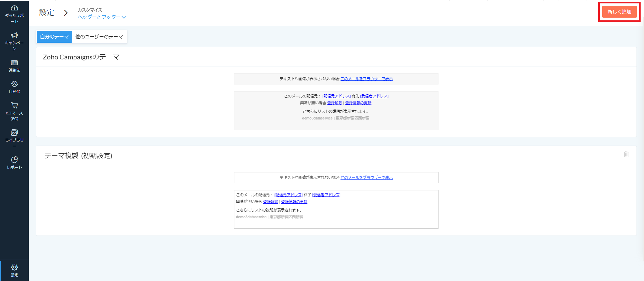Click the breadcrumb chevron after 設定
The width and height of the screenshot is (644, 281).
click(x=66, y=13)
